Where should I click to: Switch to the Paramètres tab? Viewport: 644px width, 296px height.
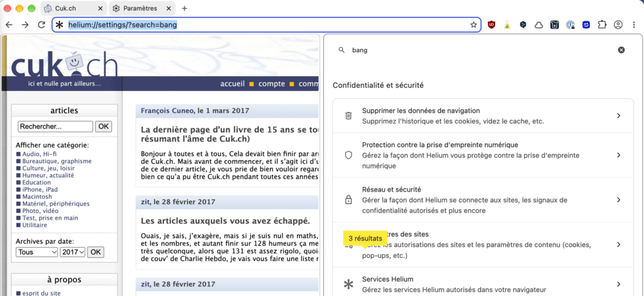pos(140,8)
